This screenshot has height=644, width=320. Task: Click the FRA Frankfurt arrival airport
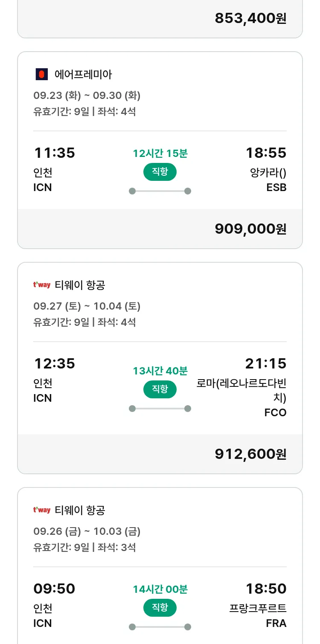click(276, 623)
